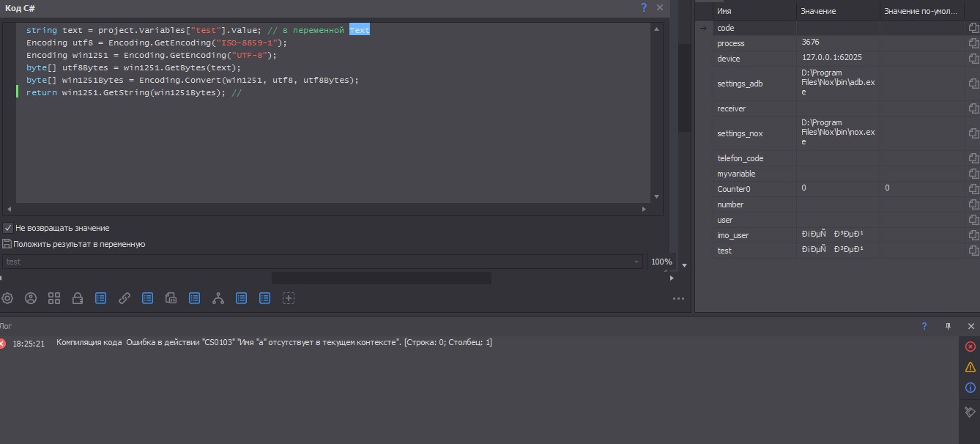
Task: Click the horizontal scrollbar below the code editor
Action: tap(330, 209)
